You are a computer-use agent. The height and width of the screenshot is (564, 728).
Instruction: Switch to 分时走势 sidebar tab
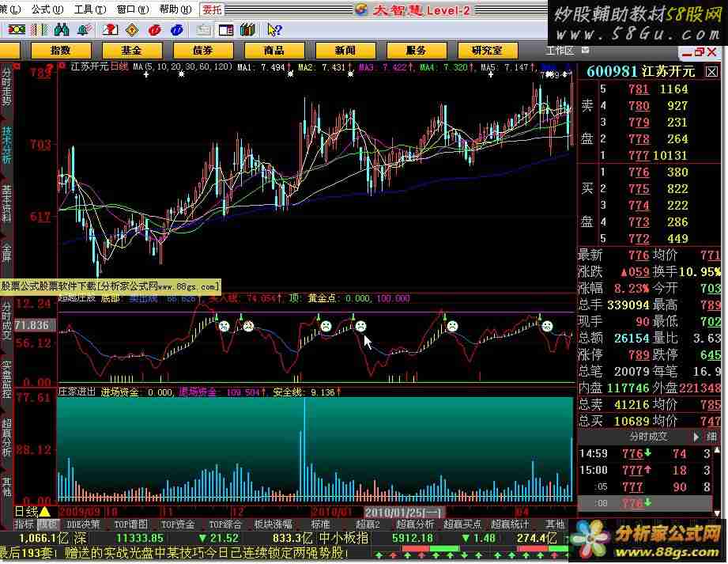click(6, 87)
